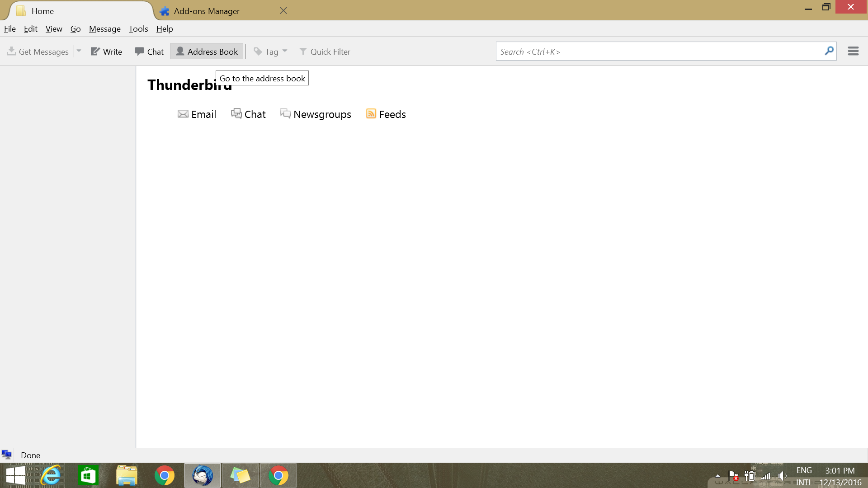Click the Chat account setup link
868x488 pixels.
255,114
